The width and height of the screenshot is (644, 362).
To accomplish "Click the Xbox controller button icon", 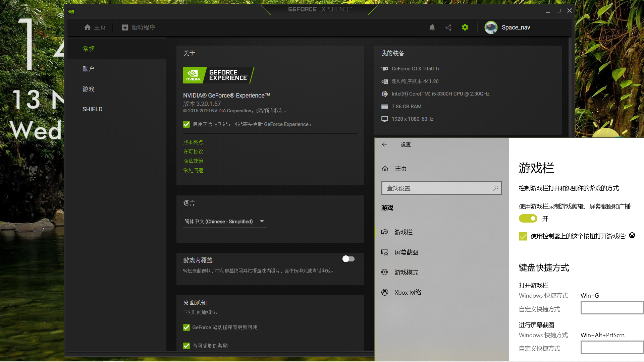I will coord(632,236).
